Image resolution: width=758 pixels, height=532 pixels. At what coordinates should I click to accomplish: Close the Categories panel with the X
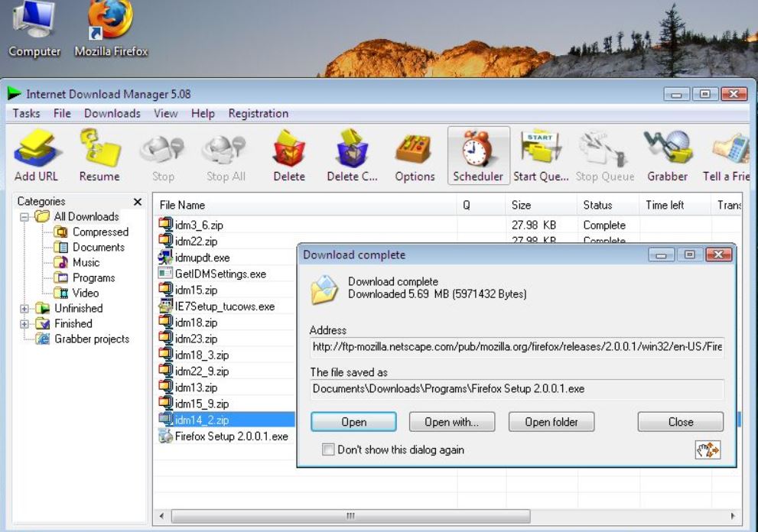point(138,202)
